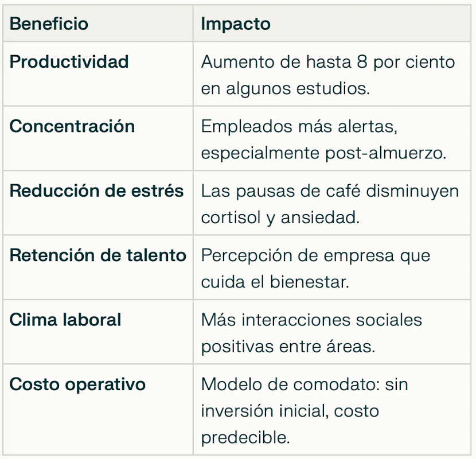Select the 'Retención de talento' row label
This screenshot has width=476, height=459.
(x=98, y=255)
